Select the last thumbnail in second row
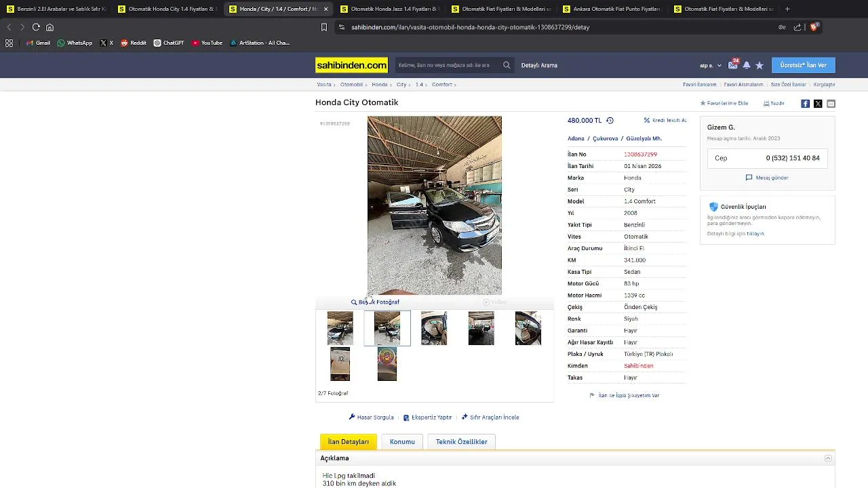The image size is (868, 488). 387,364
